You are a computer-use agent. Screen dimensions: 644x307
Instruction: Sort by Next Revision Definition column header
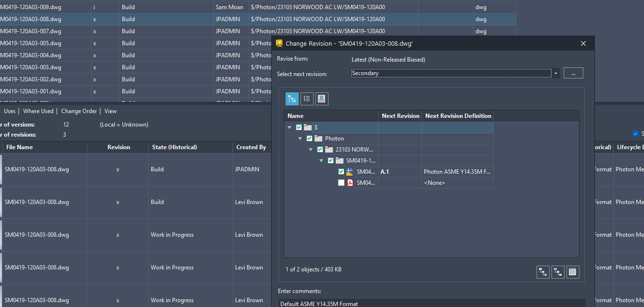(x=458, y=116)
